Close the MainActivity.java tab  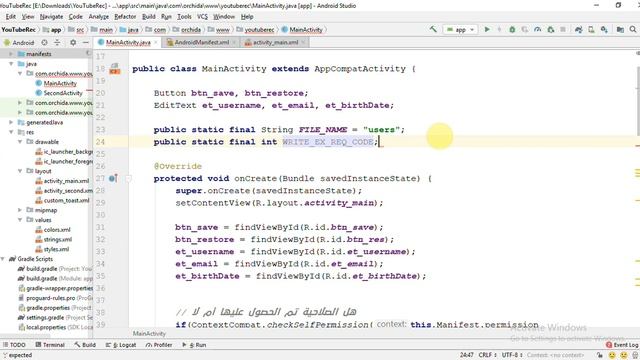coord(156,42)
